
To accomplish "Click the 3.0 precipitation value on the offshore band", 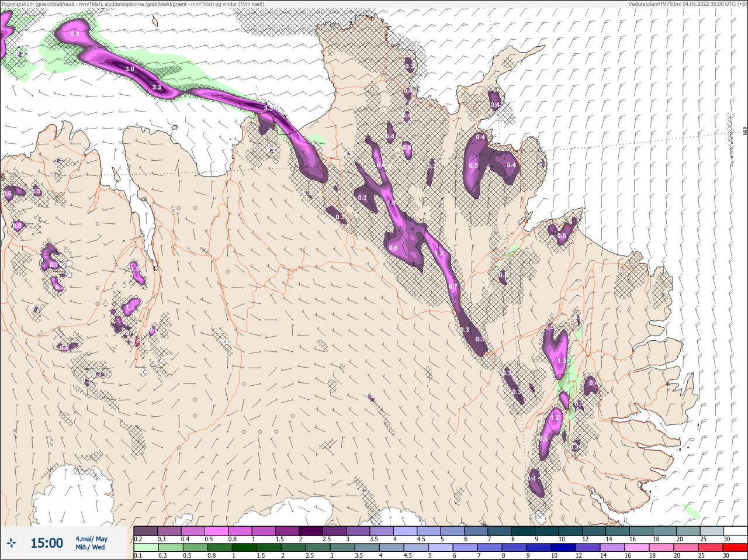I will 130,69.
